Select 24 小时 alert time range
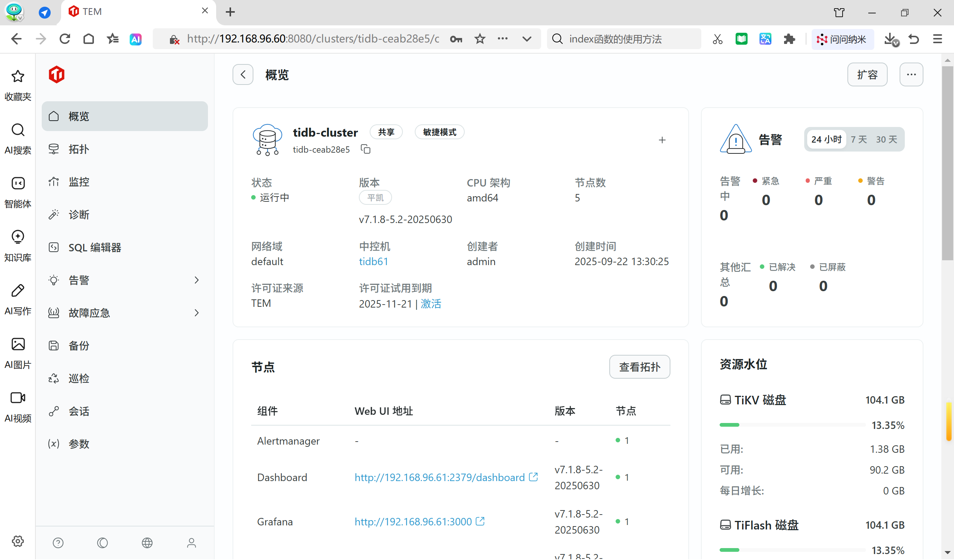 coord(827,140)
